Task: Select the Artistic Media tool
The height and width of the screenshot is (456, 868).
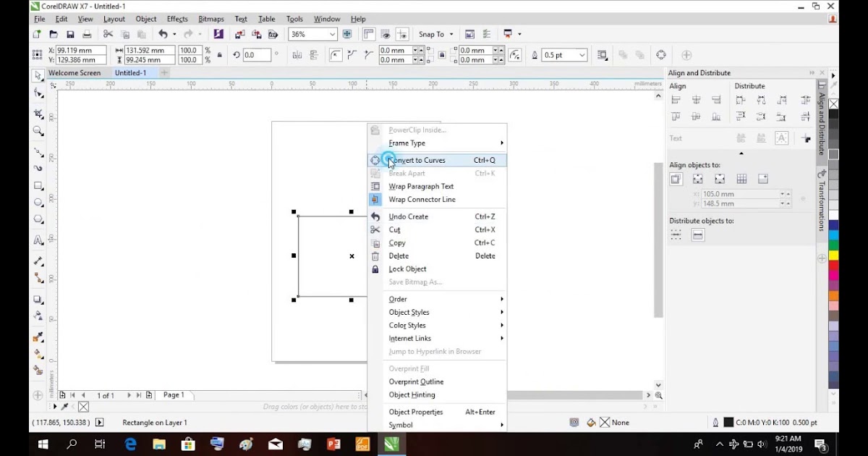Action: tap(38, 169)
